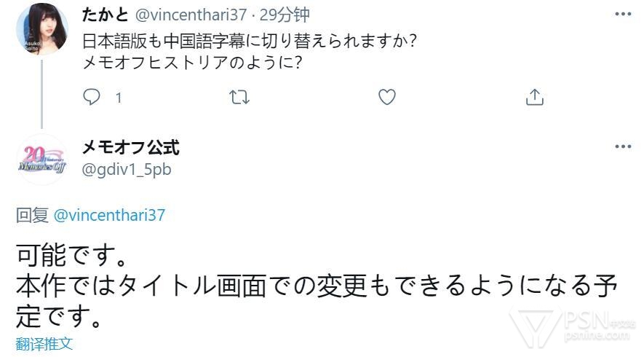The height and width of the screenshot is (357, 644).
Task: Retweet たかと's tweet
Action: (x=239, y=98)
